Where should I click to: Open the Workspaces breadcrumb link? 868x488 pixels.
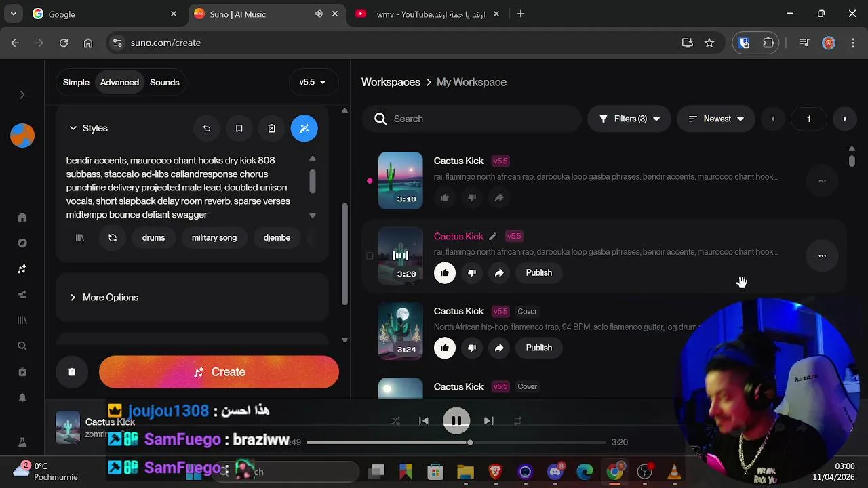tap(391, 82)
